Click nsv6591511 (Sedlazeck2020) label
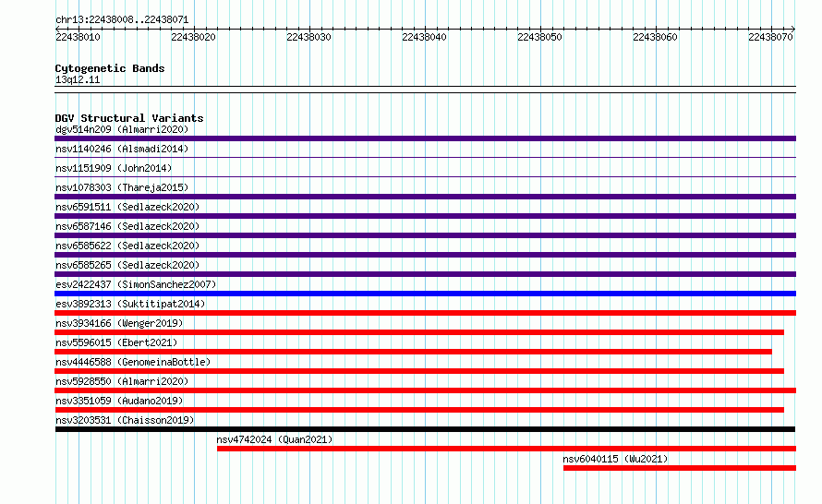 tap(127, 207)
